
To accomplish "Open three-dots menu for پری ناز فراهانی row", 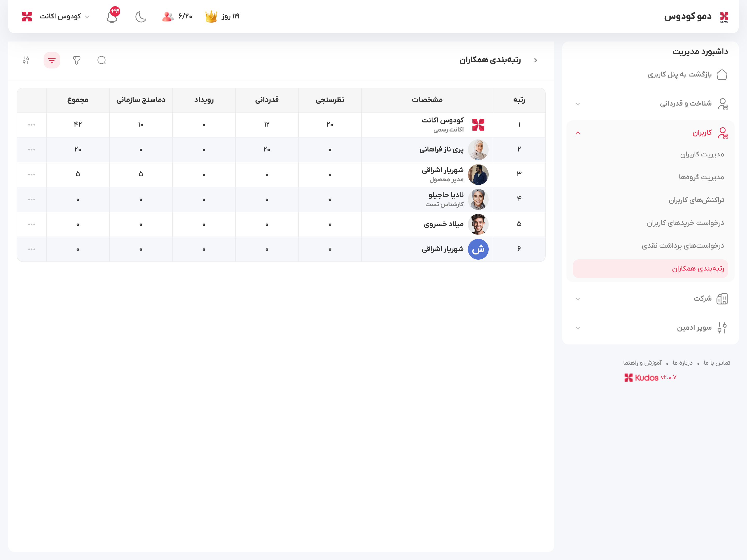I will point(32,150).
